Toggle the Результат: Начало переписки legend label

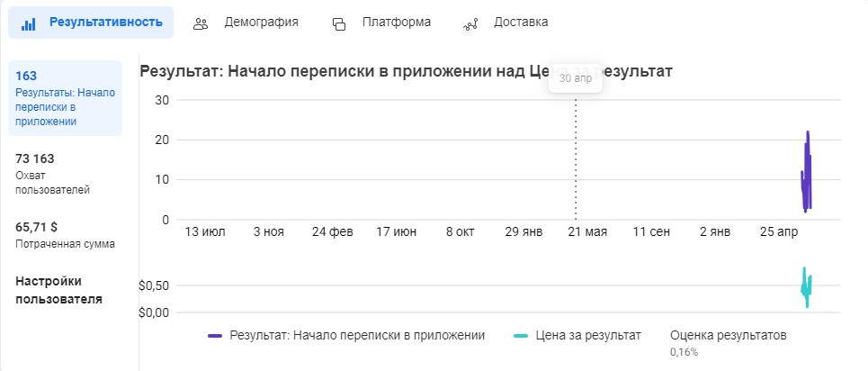[357, 335]
